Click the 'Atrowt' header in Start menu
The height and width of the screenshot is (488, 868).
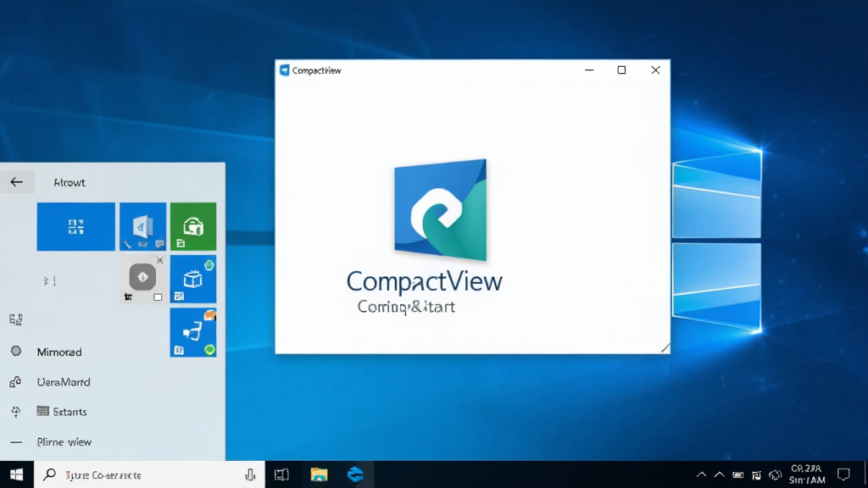click(70, 183)
